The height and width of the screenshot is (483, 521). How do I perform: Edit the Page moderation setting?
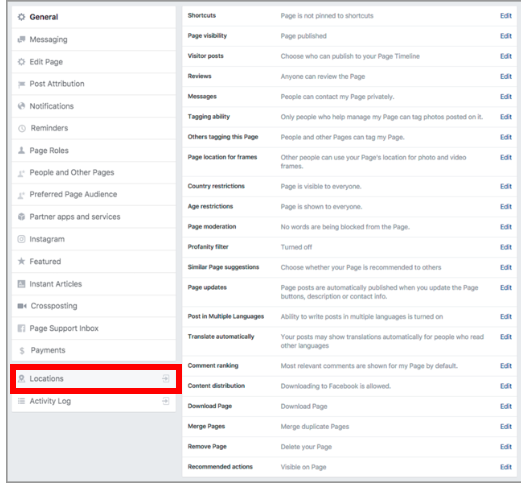pyautogui.click(x=506, y=227)
